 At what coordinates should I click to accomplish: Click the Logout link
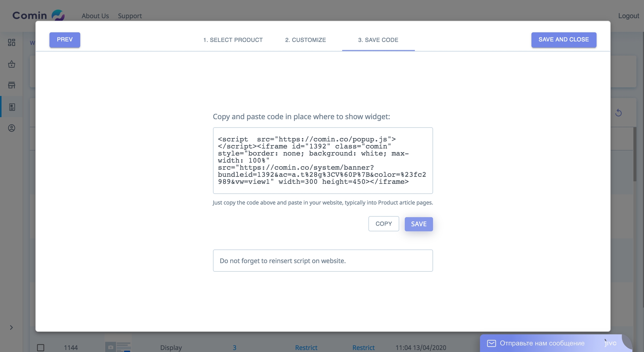[628, 16]
